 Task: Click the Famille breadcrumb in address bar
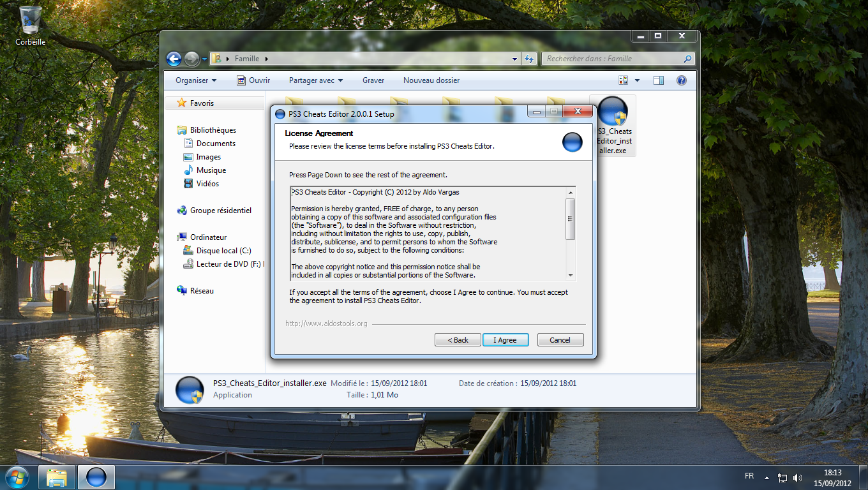[x=247, y=59]
